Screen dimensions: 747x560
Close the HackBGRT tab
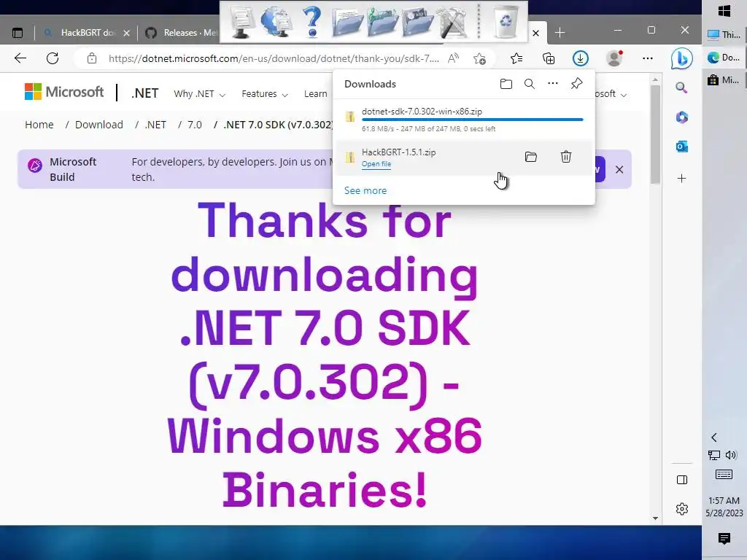coord(126,33)
